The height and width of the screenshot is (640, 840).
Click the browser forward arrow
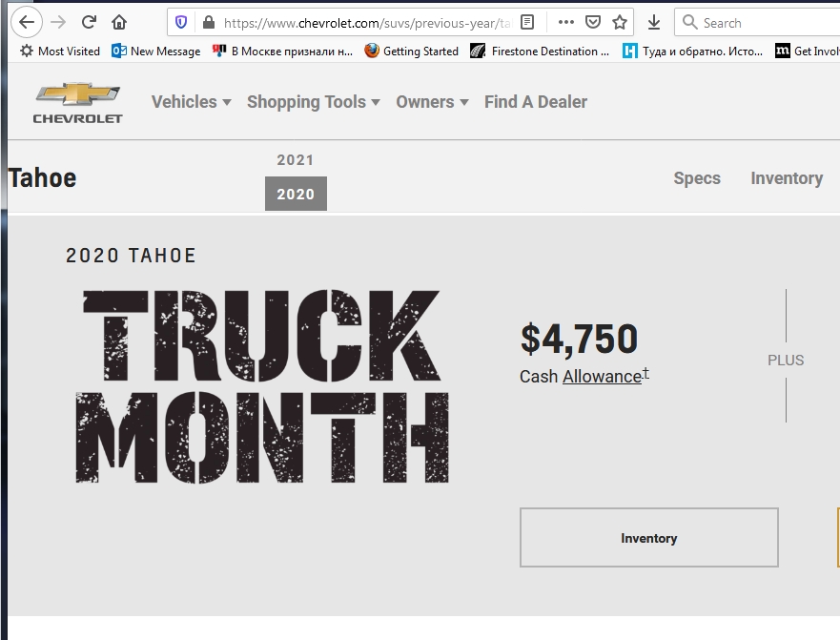click(x=58, y=22)
